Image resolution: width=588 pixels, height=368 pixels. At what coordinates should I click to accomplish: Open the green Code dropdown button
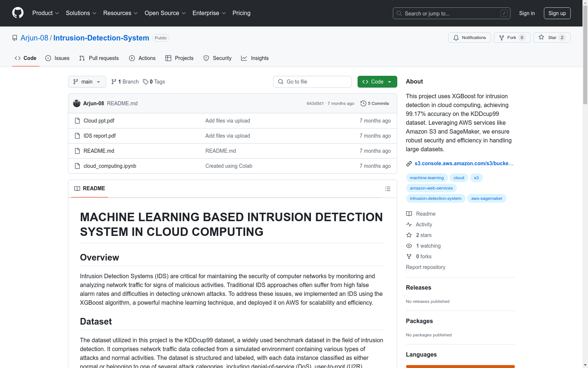[377, 82]
